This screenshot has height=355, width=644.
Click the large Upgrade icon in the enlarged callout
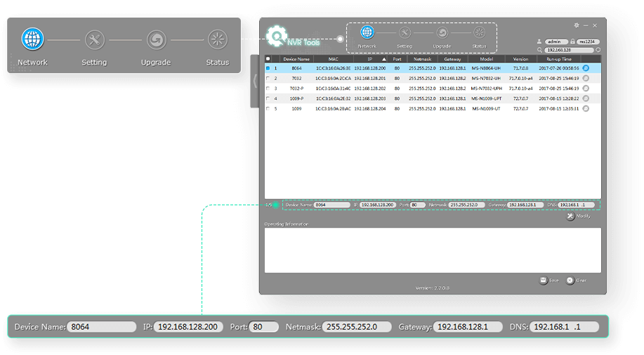(x=156, y=40)
